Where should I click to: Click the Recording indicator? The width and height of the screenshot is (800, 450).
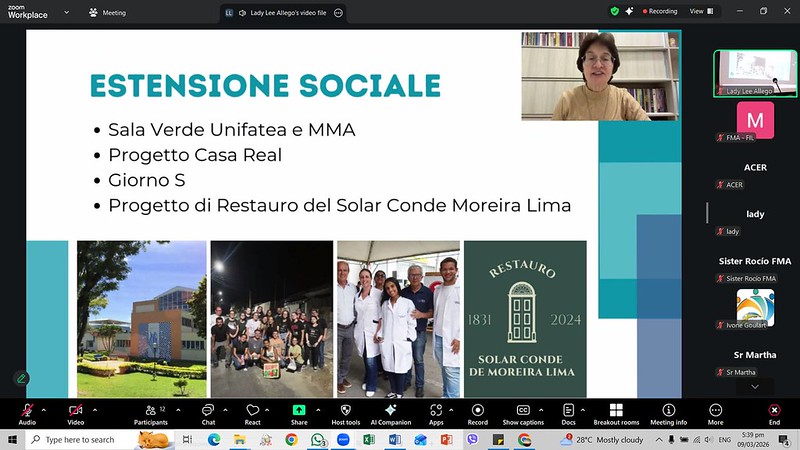click(x=659, y=11)
